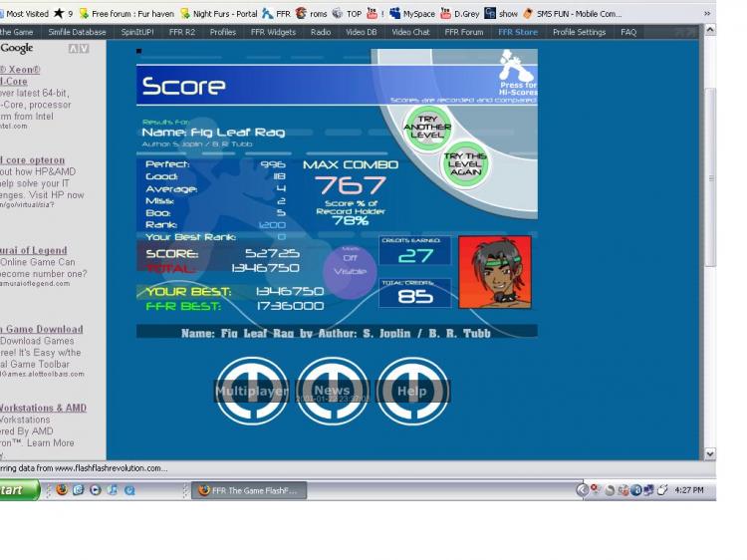
Task: Go to the FFR Forum
Action: pyautogui.click(x=463, y=32)
